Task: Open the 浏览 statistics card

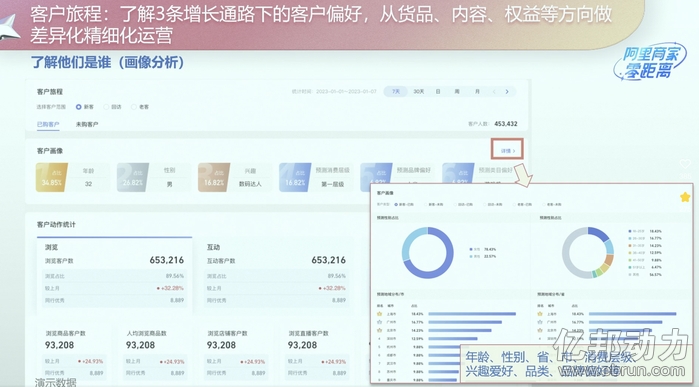Action: coord(114,273)
